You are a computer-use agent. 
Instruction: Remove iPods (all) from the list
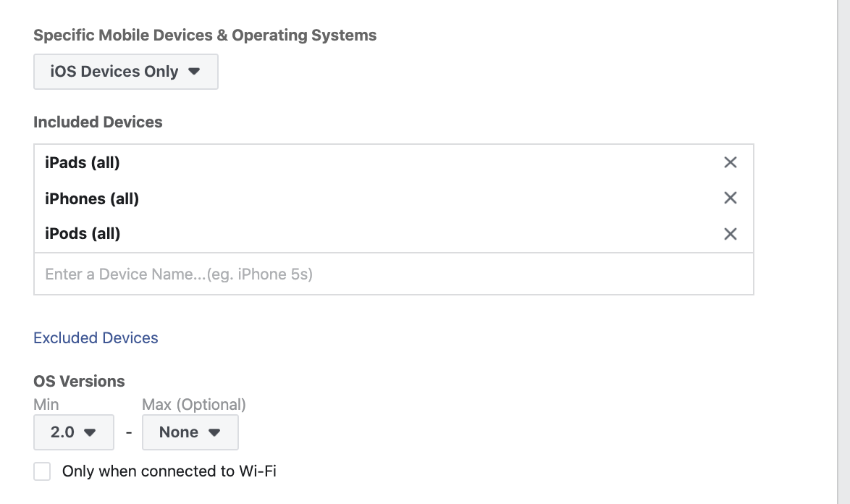point(731,234)
